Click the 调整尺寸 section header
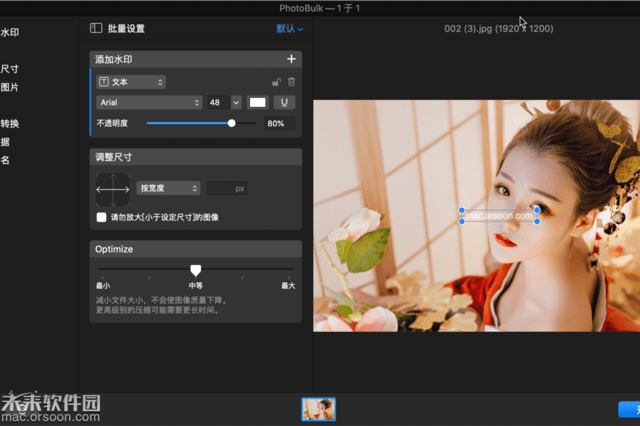640x426 pixels. (x=196, y=157)
